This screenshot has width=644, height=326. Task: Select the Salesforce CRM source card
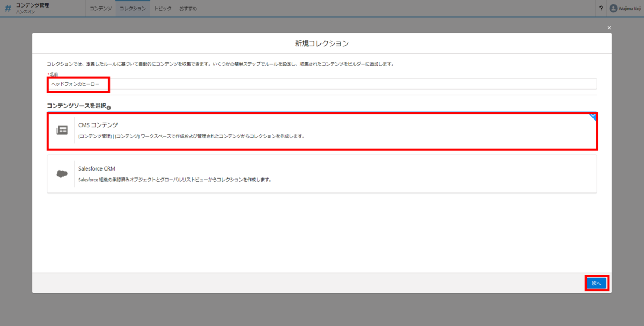(x=322, y=174)
